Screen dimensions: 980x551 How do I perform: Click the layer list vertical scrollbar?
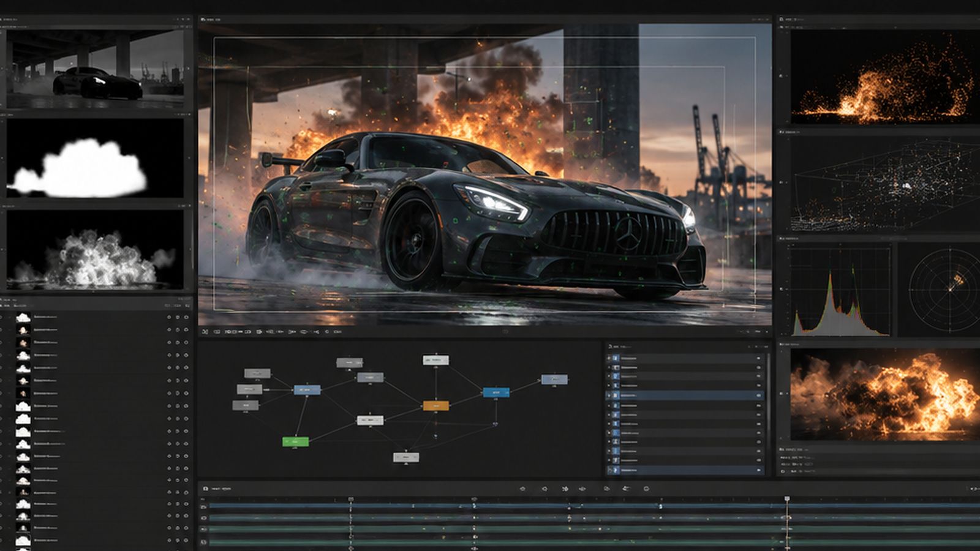click(768, 392)
